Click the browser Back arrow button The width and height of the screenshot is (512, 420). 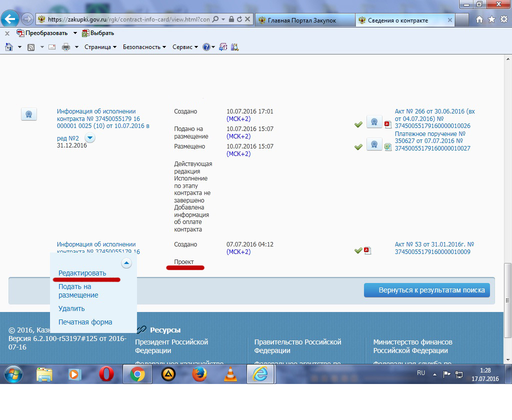10,19
